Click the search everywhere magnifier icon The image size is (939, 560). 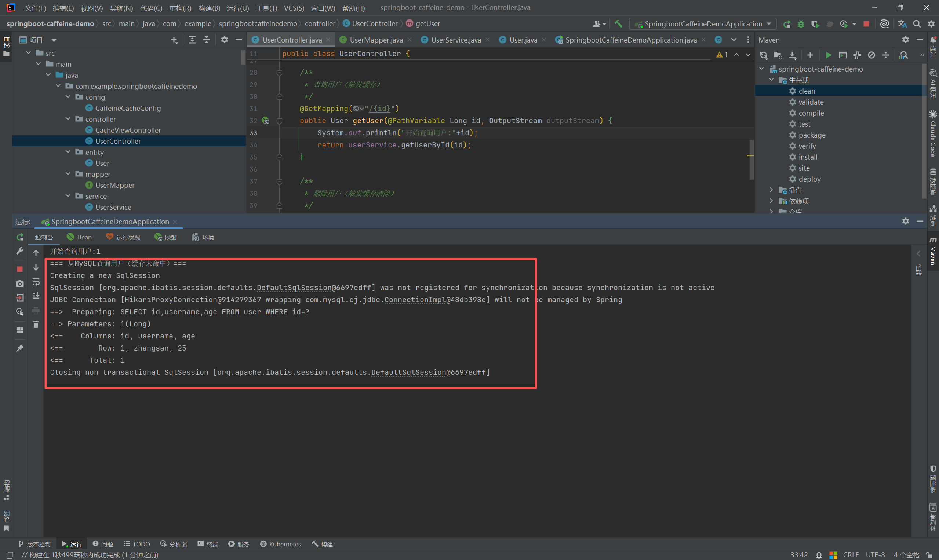917,24
